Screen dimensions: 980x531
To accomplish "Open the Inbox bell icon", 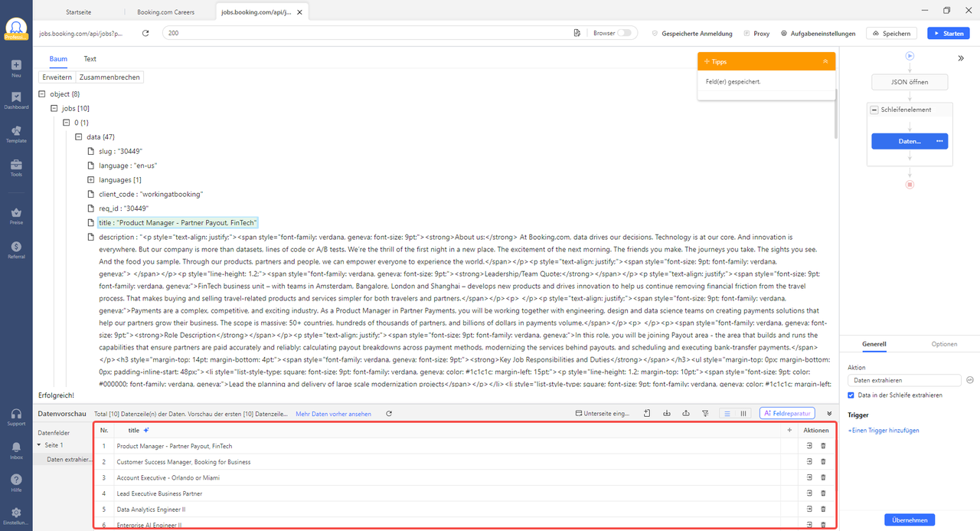I will [16, 451].
